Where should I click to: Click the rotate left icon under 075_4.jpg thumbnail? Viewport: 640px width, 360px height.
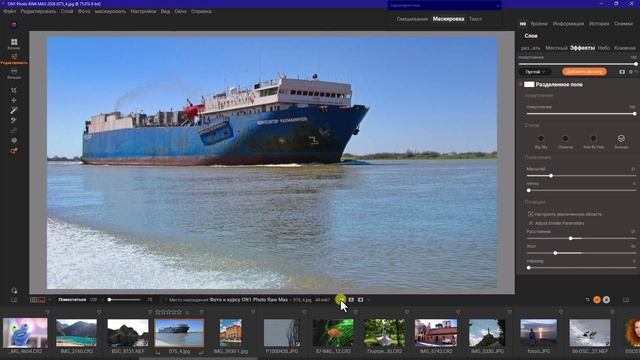pyautogui.click(x=158, y=352)
